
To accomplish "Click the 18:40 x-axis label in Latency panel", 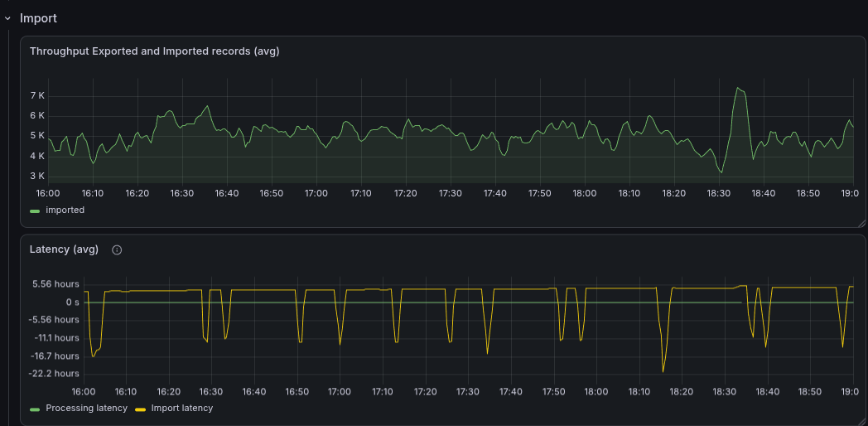I will (x=767, y=392).
